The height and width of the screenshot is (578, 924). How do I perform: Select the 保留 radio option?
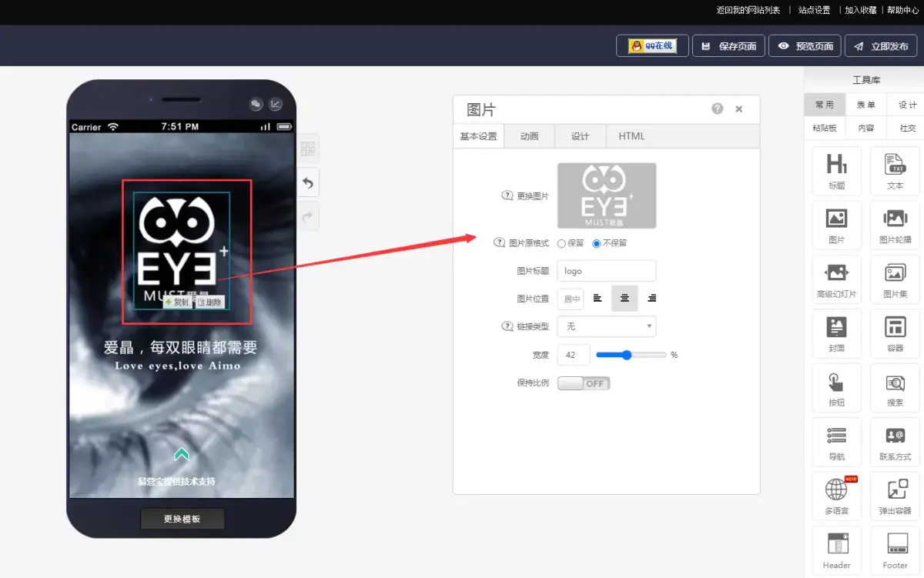(x=561, y=243)
